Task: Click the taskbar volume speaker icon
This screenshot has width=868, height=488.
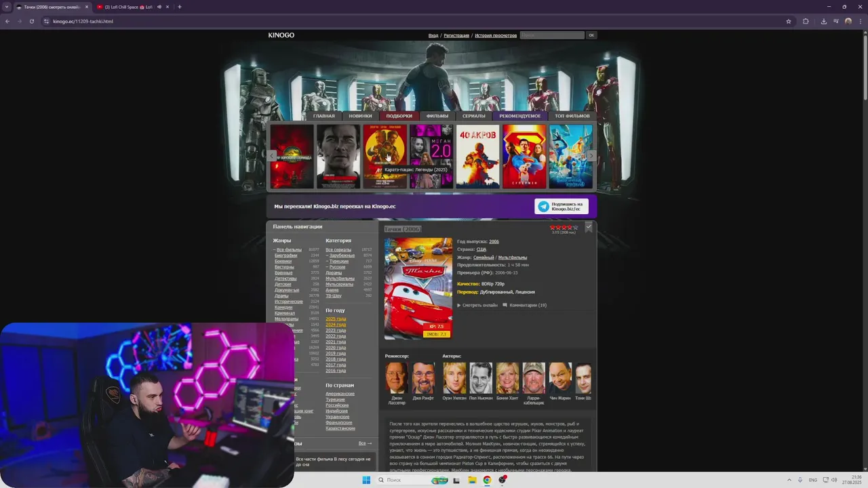Action: (x=834, y=480)
